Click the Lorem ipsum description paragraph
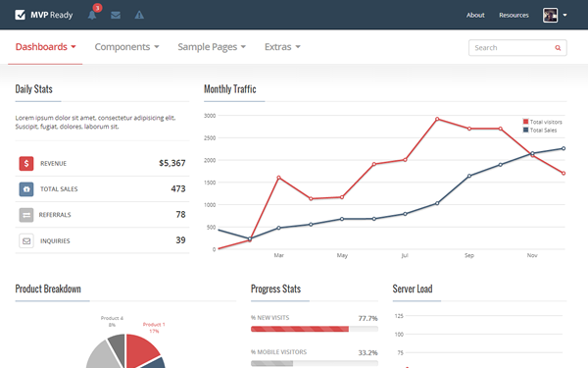Screen dimensions: 588x368 (95, 122)
